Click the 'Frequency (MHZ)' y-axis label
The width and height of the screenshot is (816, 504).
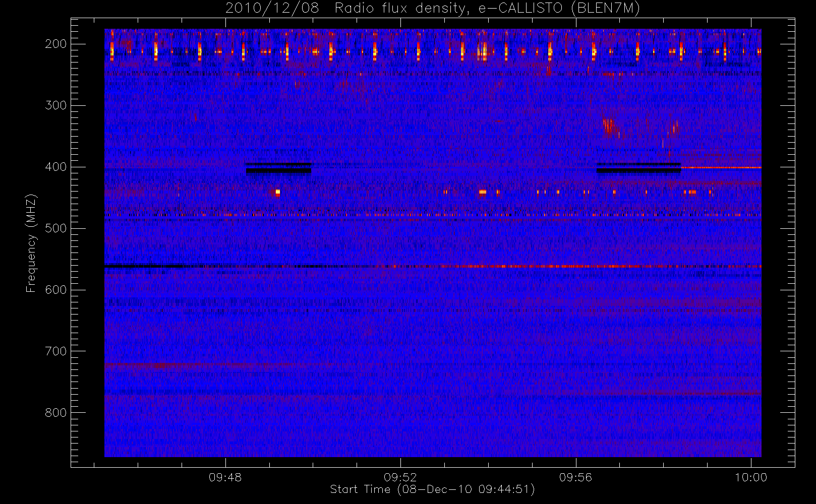click(31, 243)
